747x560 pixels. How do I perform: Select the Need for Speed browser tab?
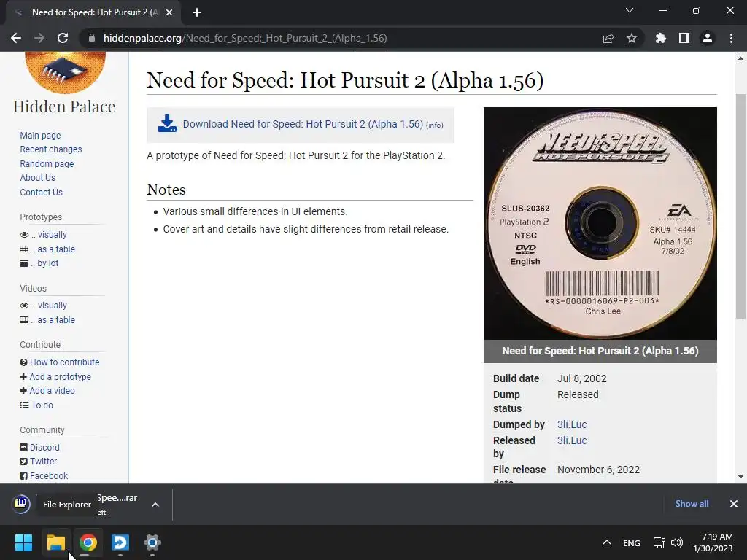[x=93, y=12]
